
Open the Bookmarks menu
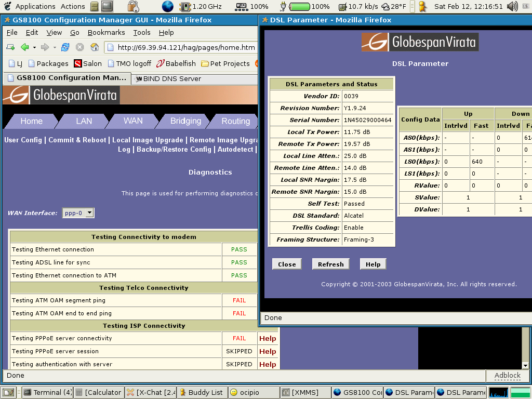(106, 32)
